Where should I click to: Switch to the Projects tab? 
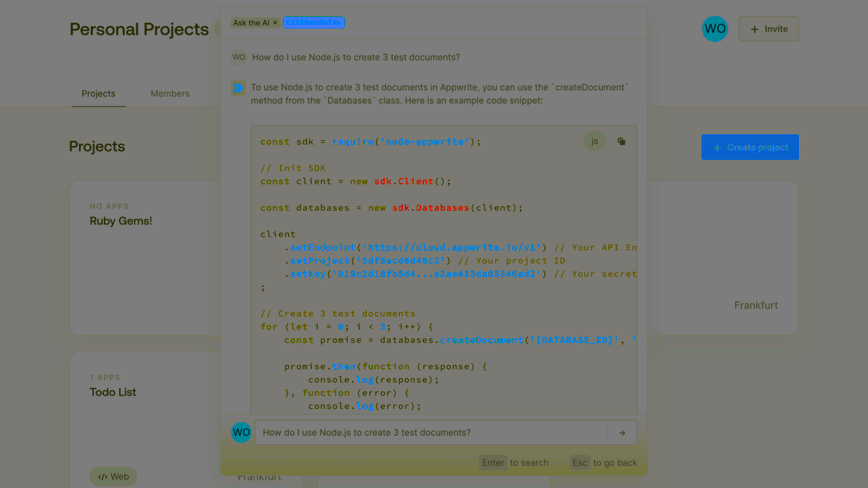[98, 94]
